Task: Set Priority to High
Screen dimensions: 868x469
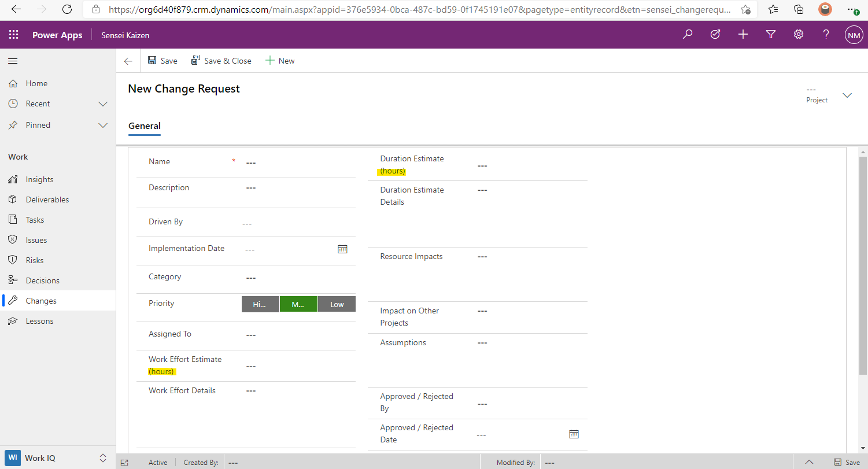Action: point(260,304)
